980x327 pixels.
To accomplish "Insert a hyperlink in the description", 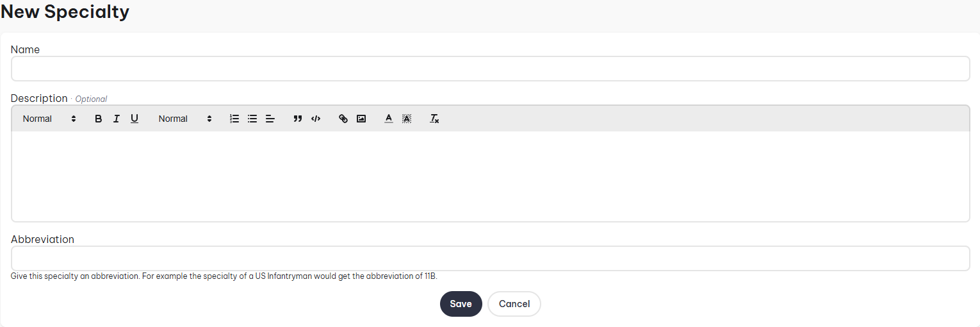I will 343,119.
